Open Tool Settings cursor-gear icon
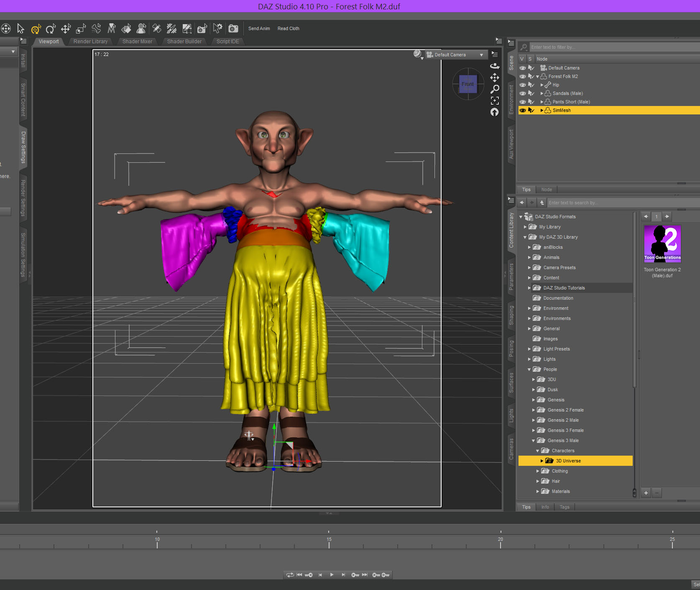This screenshot has width=700, height=590. click(217, 28)
